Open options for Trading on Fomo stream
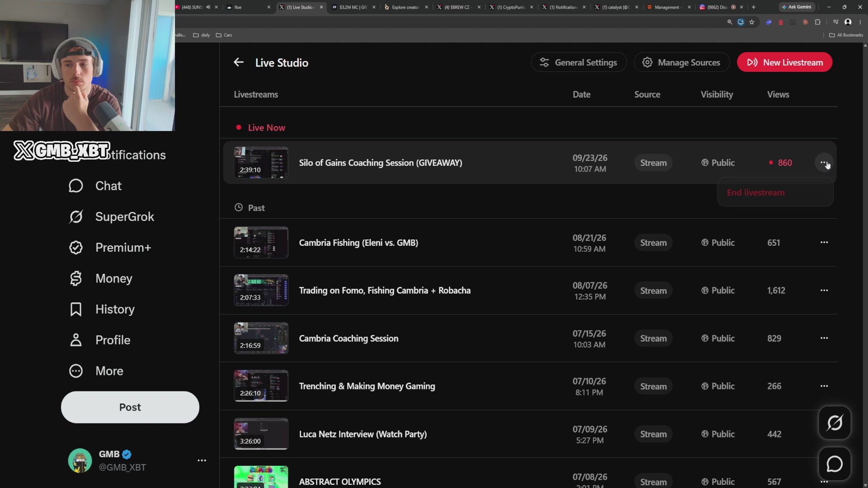The height and width of the screenshot is (488, 868). [x=824, y=291]
